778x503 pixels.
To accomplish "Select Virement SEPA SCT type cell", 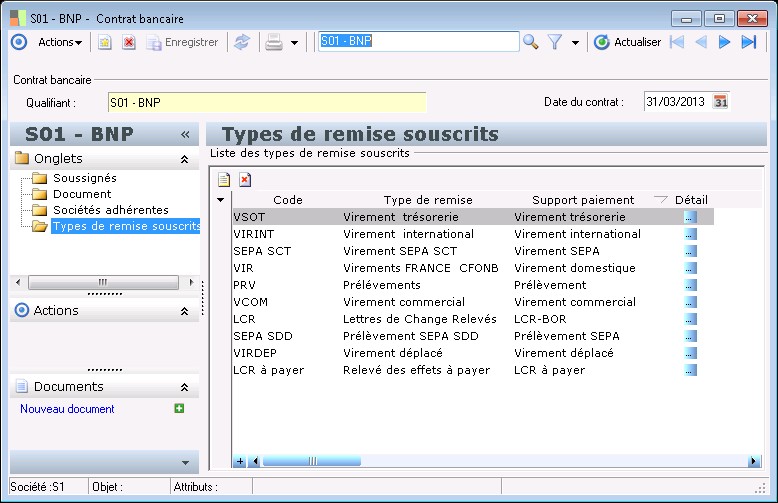I will click(x=400, y=251).
